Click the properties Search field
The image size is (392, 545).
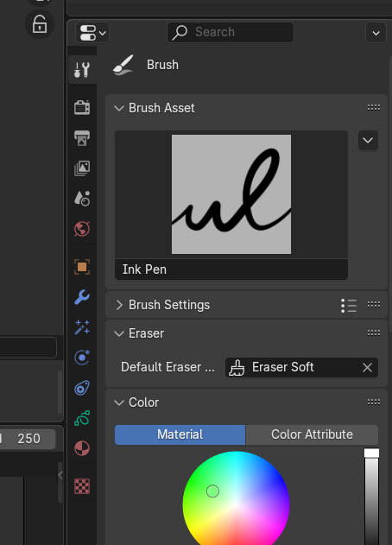point(231,32)
